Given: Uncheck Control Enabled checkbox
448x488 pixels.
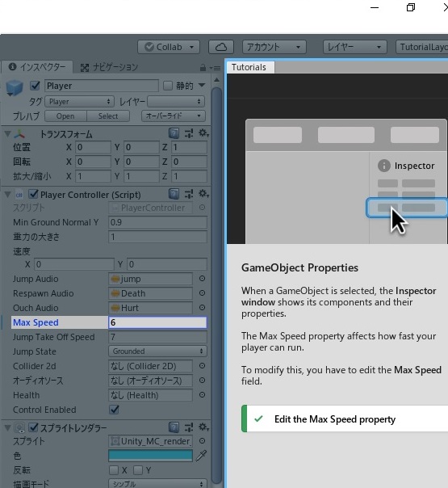Looking at the screenshot, I should click(x=114, y=410).
